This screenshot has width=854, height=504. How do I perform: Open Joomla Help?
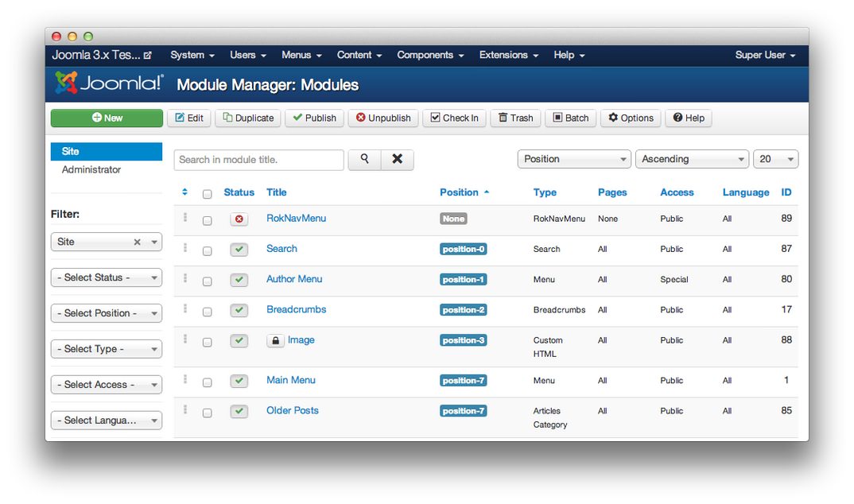click(x=689, y=118)
